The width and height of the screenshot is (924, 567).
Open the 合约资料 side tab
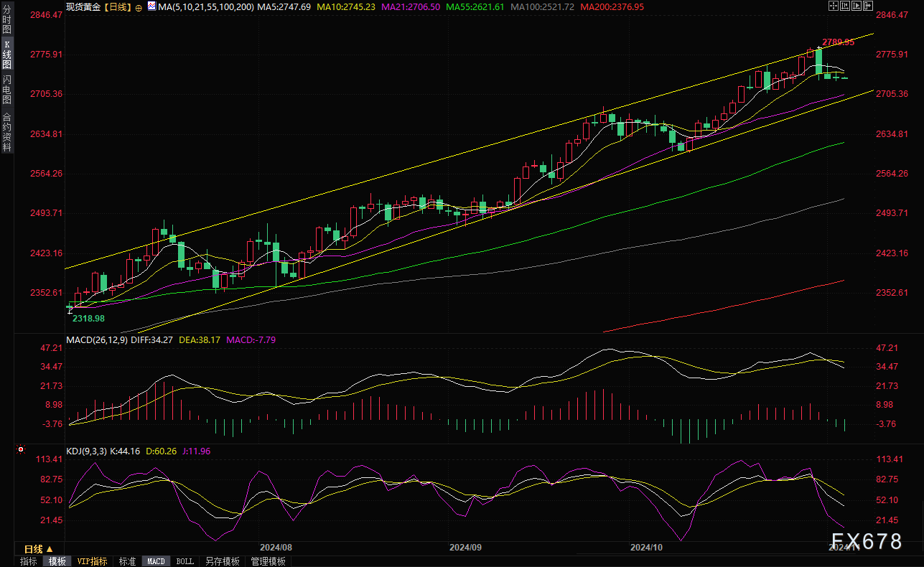point(7,132)
